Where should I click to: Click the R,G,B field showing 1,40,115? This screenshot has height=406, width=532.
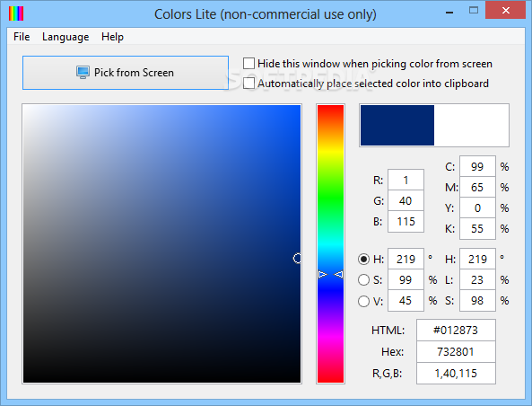tap(456, 374)
